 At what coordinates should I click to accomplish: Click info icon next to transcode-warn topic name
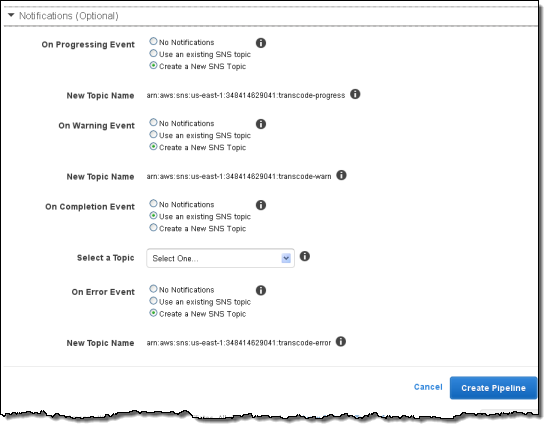(x=341, y=175)
